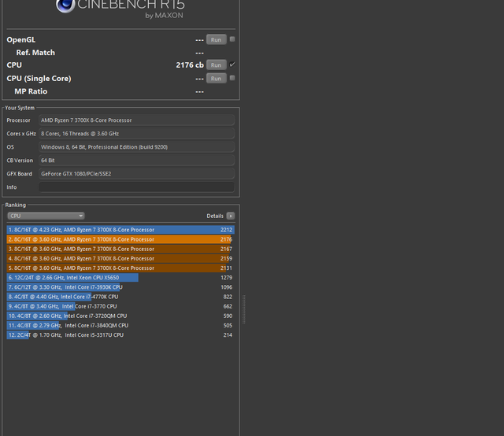Click the Cores x GHz field

tap(136, 134)
